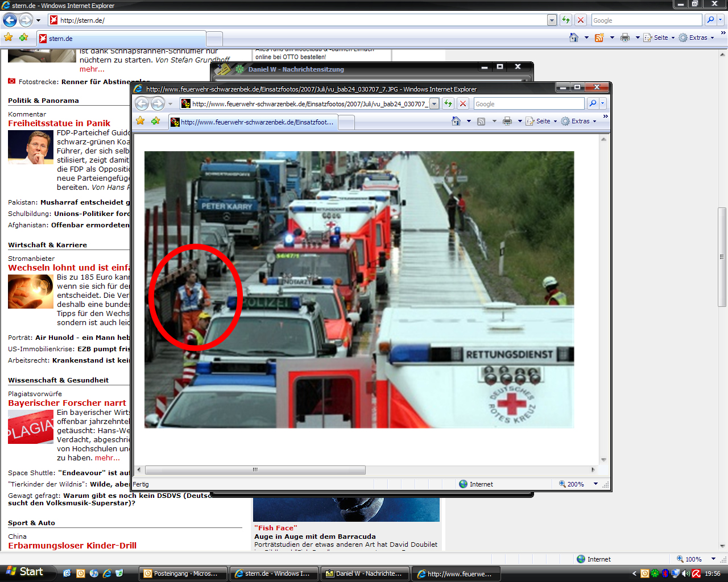Follow the 'Erbarmungsloser Kinder-Drill' headline link

[x=72, y=546]
